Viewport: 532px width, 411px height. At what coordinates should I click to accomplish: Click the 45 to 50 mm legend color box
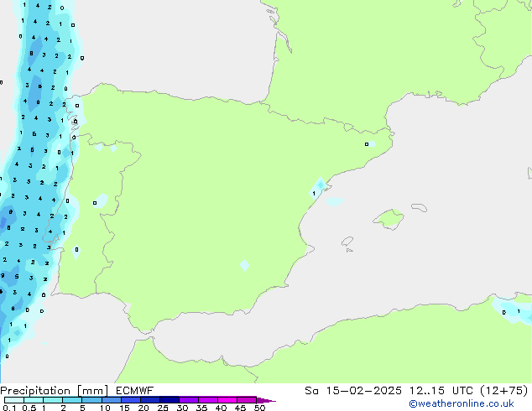(x=247, y=400)
